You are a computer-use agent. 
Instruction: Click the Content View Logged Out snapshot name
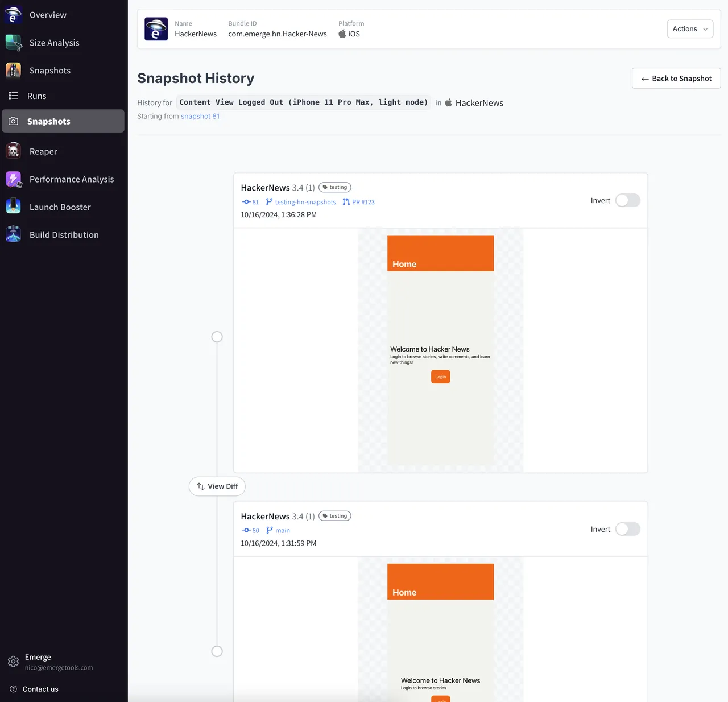pos(303,102)
